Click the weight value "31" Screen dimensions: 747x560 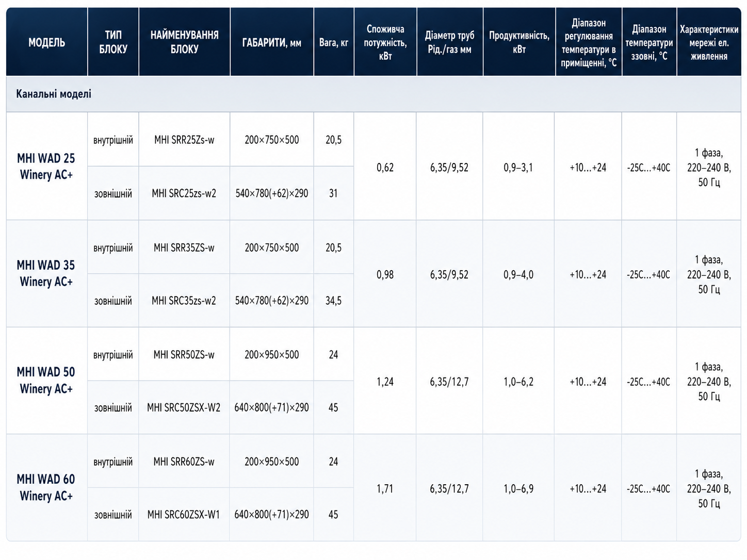point(334,193)
